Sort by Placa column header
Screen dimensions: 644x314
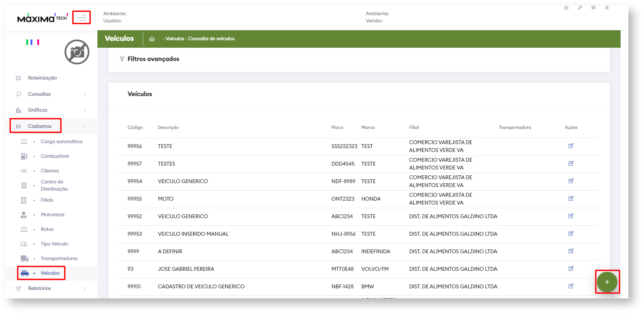pos(337,127)
